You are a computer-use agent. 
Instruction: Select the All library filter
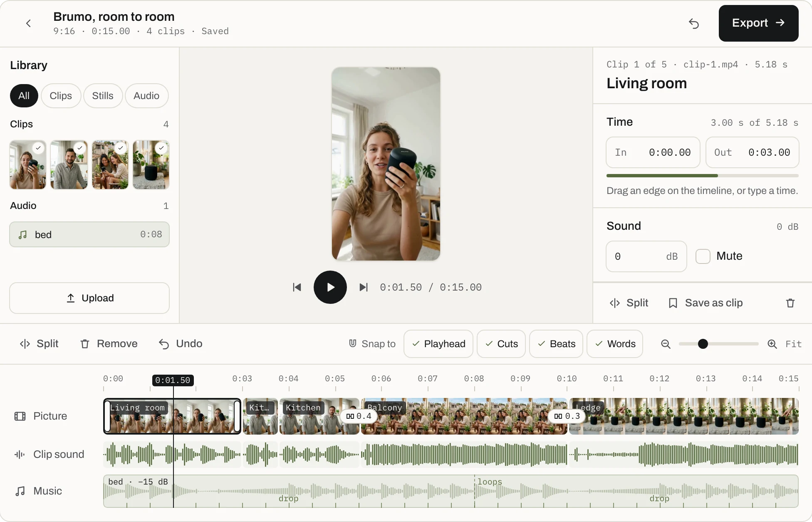point(24,96)
